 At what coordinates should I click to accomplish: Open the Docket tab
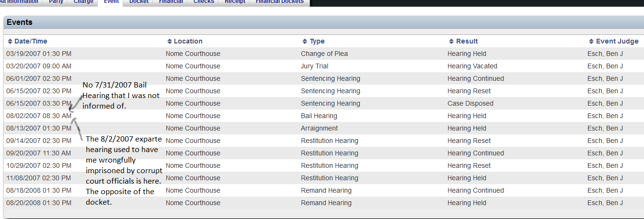click(x=139, y=2)
